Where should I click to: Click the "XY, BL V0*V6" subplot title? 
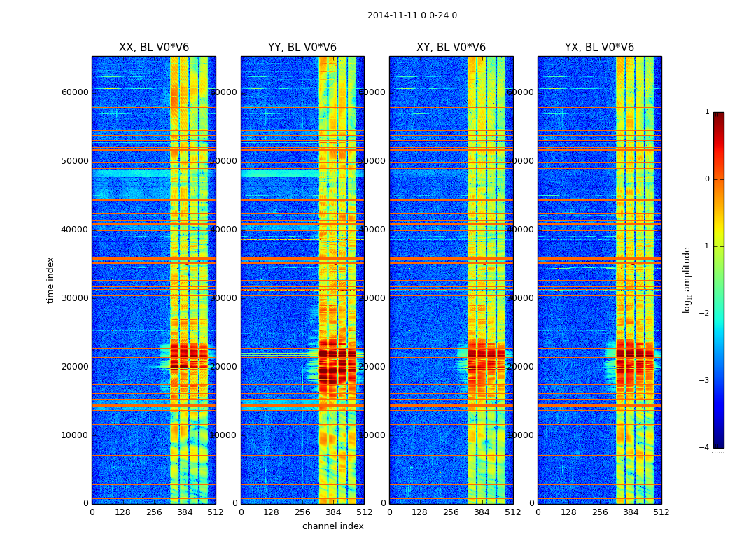click(451, 48)
